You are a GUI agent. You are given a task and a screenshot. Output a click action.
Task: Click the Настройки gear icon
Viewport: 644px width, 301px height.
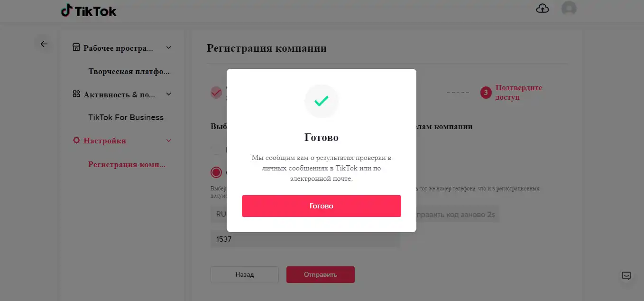(x=76, y=141)
